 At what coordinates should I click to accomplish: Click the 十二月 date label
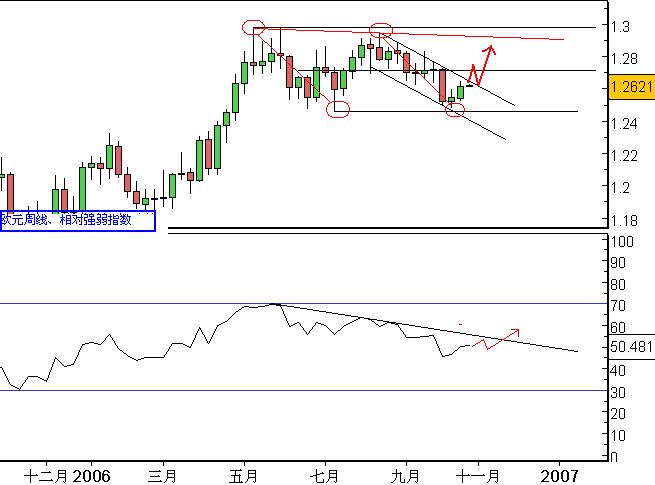pos(46,476)
